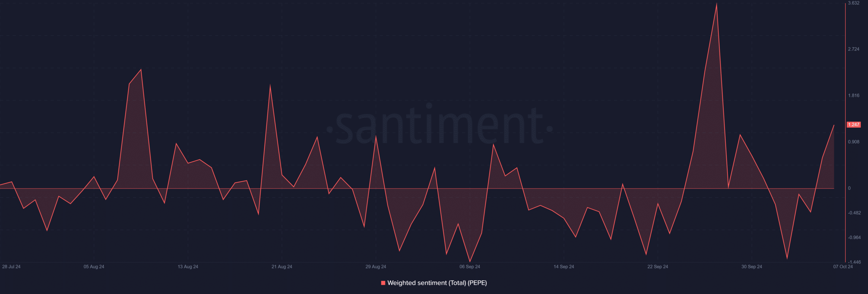
Task: Click the 06 Sep 24 date label
Action: click(x=470, y=267)
